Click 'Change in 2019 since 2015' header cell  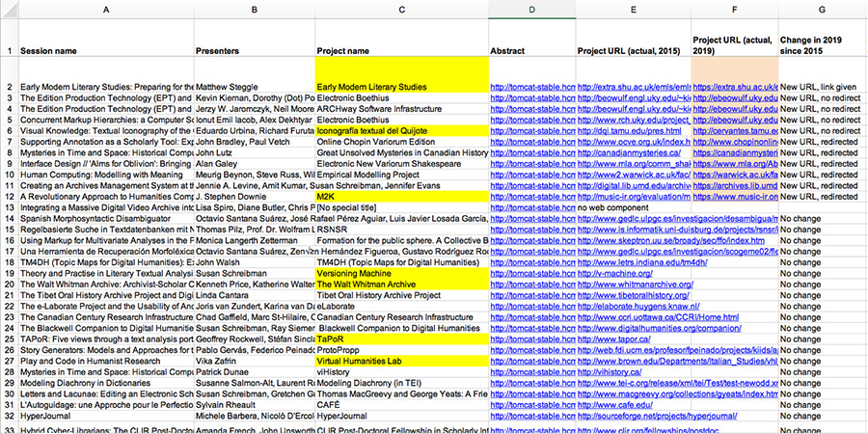[x=823, y=38]
